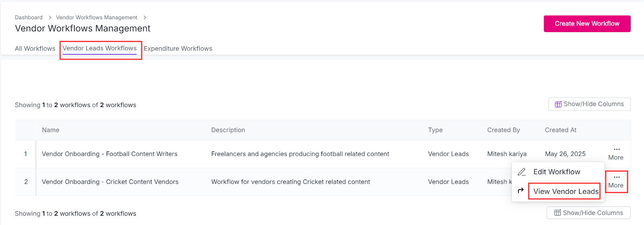Open More ellipsis for Cricket Content Vendors row

click(616, 181)
